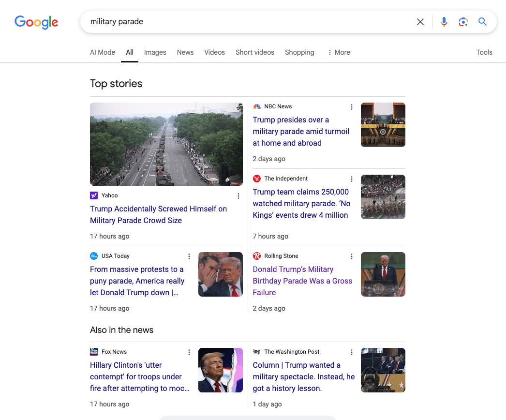Open options menu for Yahoo story

[x=238, y=196]
